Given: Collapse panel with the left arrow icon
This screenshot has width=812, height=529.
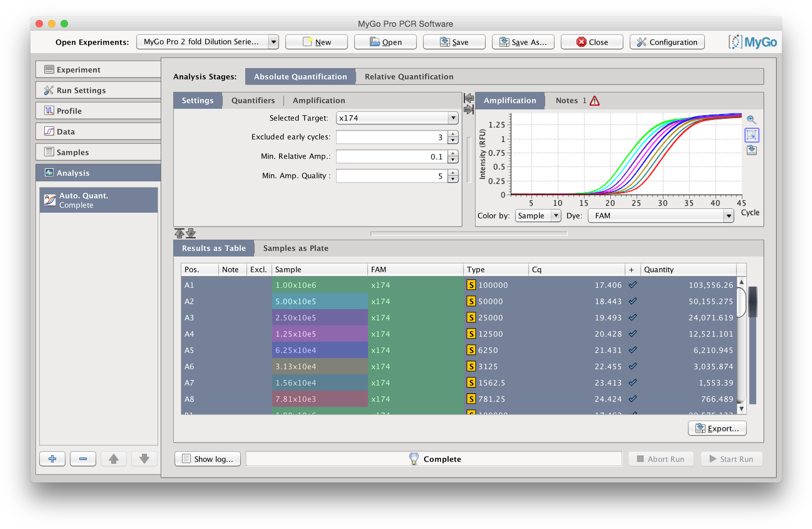Looking at the screenshot, I should tap(469, 98).
